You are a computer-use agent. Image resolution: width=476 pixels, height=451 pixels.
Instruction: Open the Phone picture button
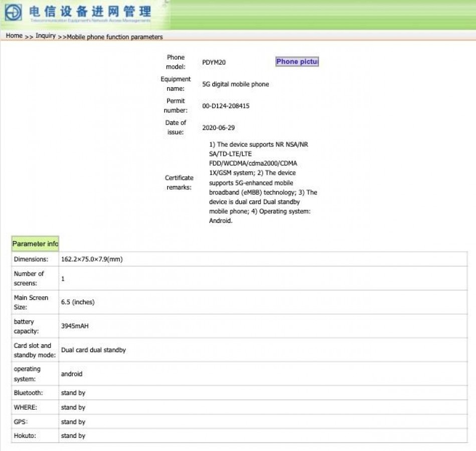click(x=297, y=62)
